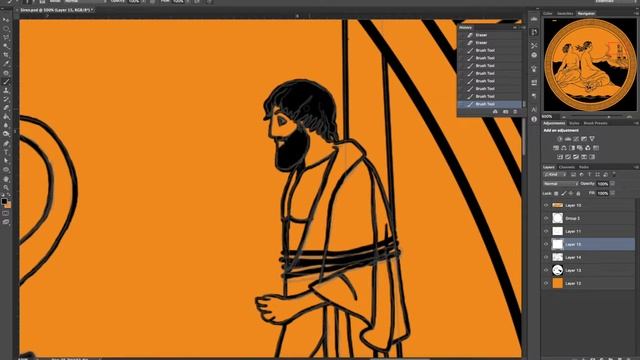Open the layer filter Kind dropdown

tap(555, 175)
